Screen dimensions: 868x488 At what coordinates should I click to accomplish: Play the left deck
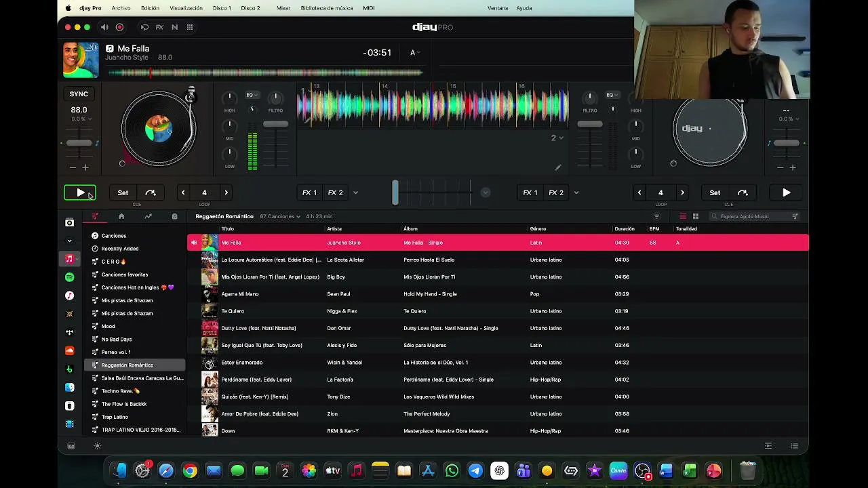click(x=80, y=193)
